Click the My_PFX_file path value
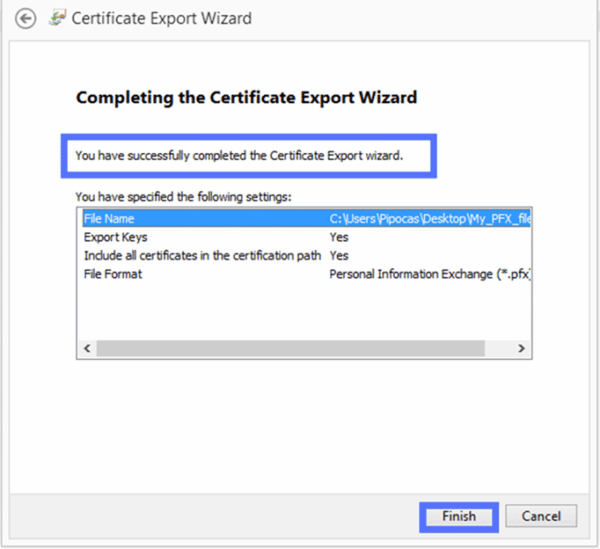The height and width of the screenshot is (549, 600). [x=428, y=218]
